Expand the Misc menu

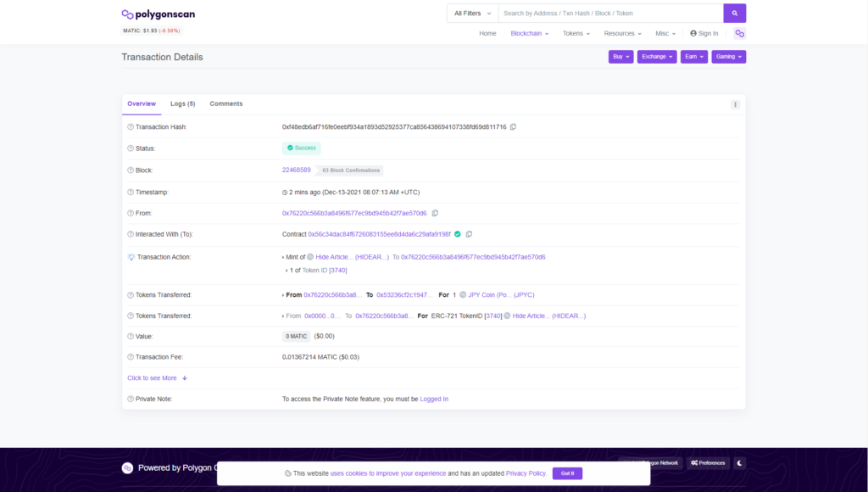[665, 34]
